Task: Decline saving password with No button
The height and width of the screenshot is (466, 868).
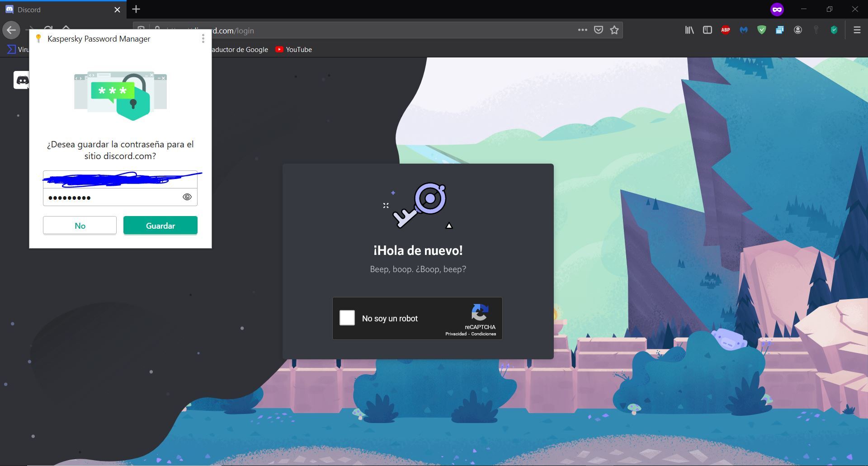Action: (80, 226)
